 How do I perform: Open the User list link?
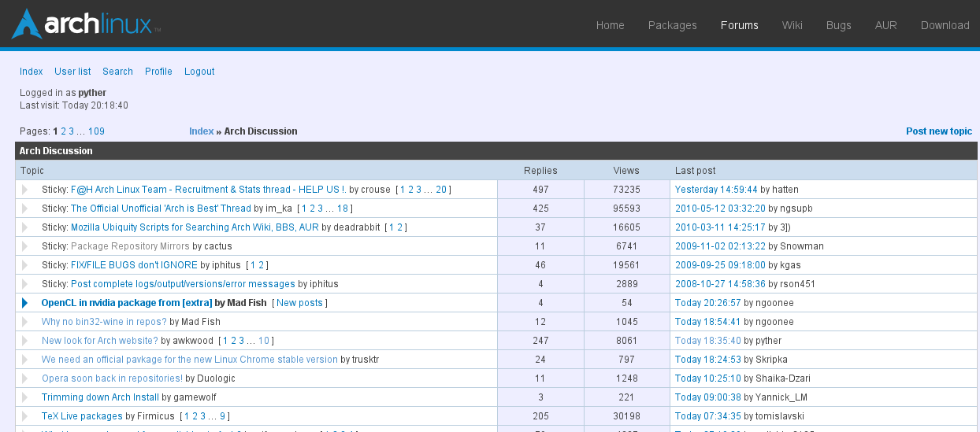click(x=72, y=72)
